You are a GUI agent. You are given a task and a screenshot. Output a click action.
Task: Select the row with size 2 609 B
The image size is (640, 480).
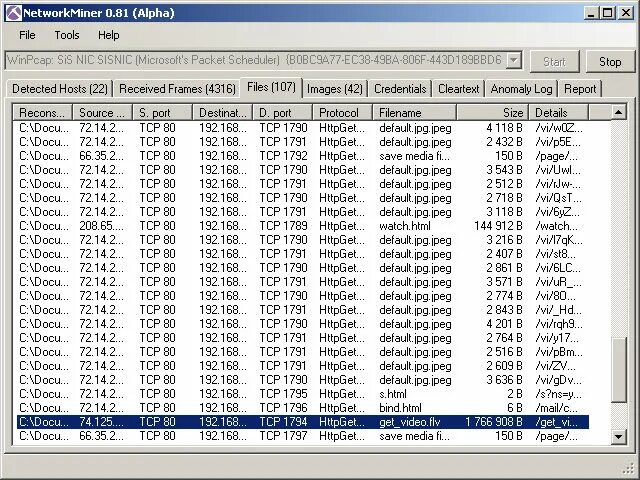click(x=302, y=366)
